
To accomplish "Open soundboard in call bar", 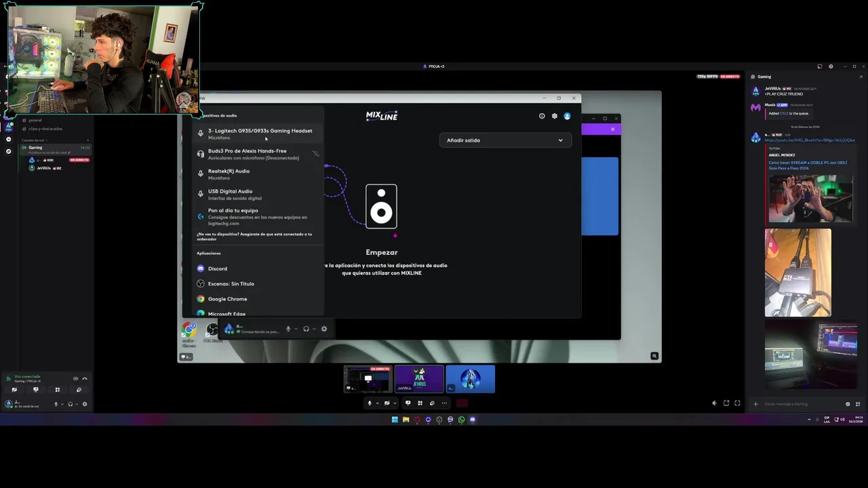I will (432, 403).
